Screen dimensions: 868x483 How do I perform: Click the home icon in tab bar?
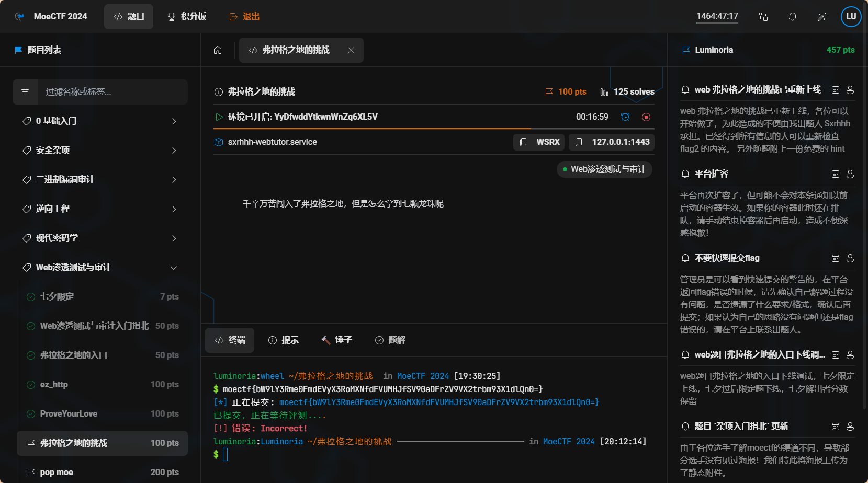tap(218, 50)
